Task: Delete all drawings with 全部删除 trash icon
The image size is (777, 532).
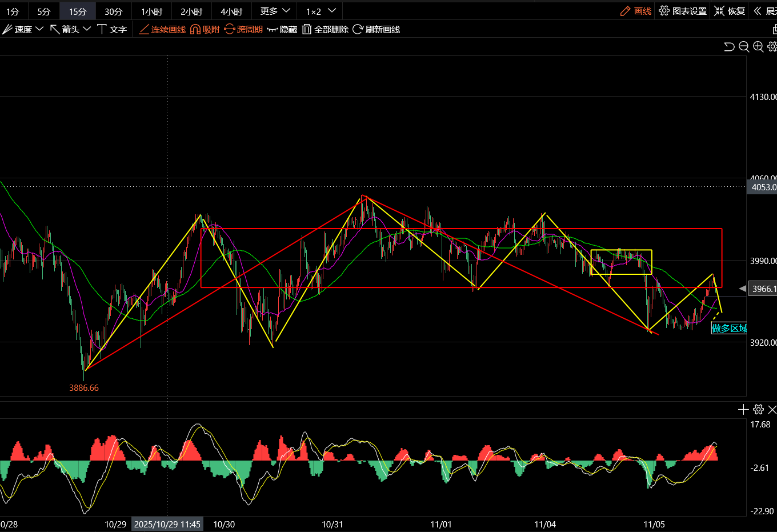Action: 325,29
